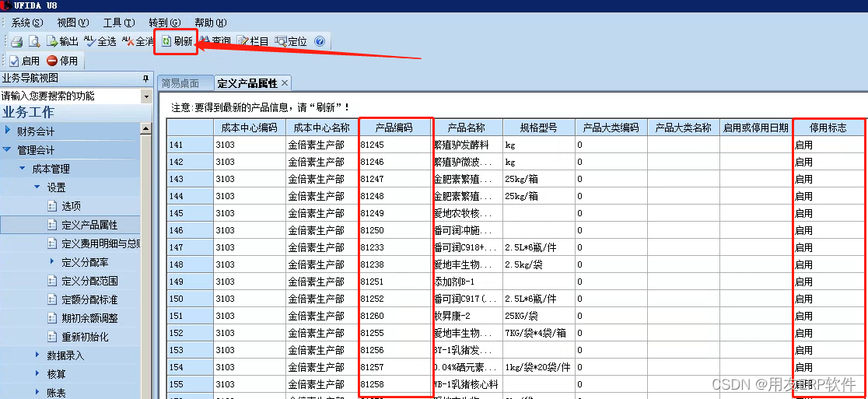Click the 停用 disable button

pyautogui.click(x=62, y=61)
